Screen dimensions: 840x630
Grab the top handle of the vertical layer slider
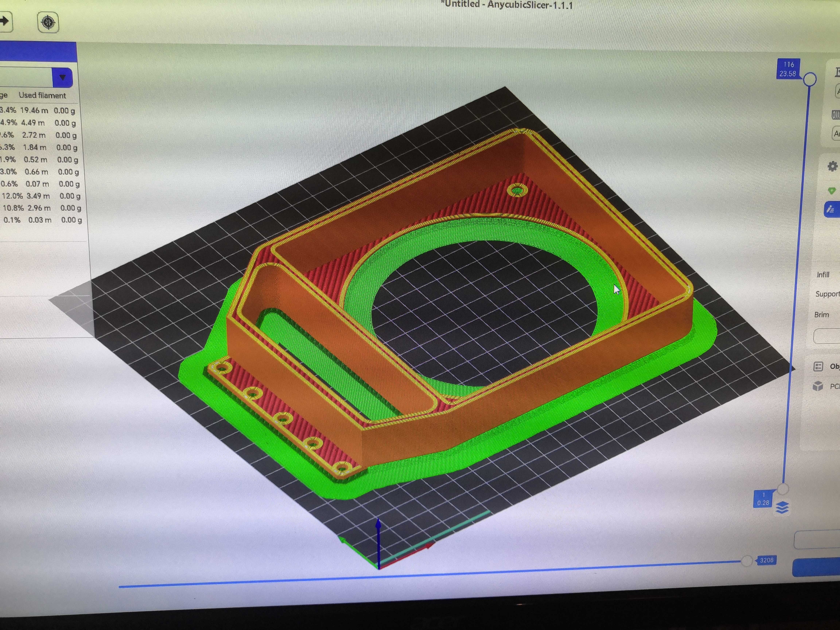(x=810, y=79)
